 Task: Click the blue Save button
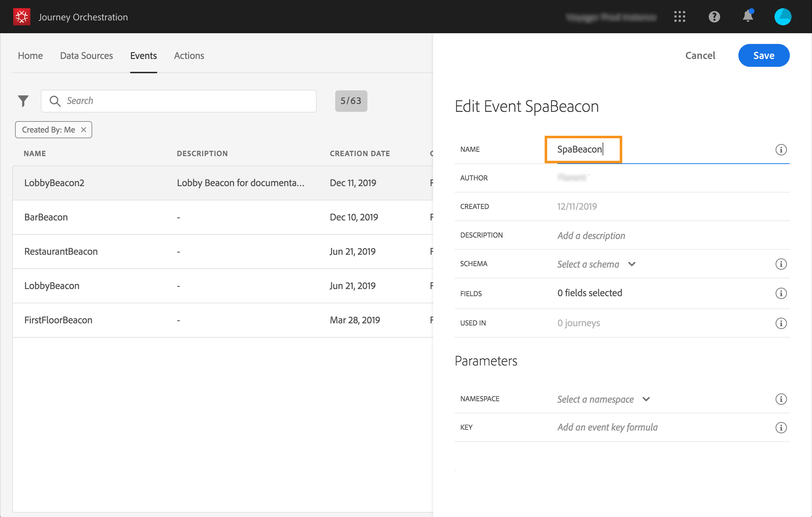point(764,55)
